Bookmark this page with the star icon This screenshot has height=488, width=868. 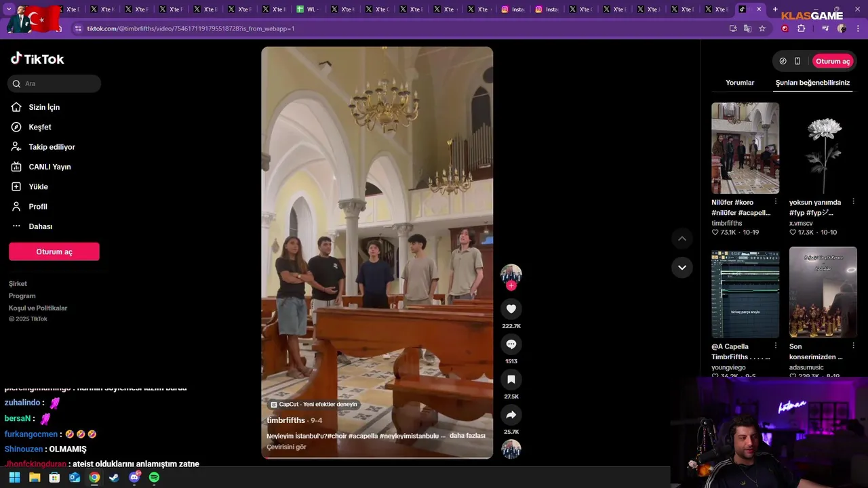pos(762,28)
